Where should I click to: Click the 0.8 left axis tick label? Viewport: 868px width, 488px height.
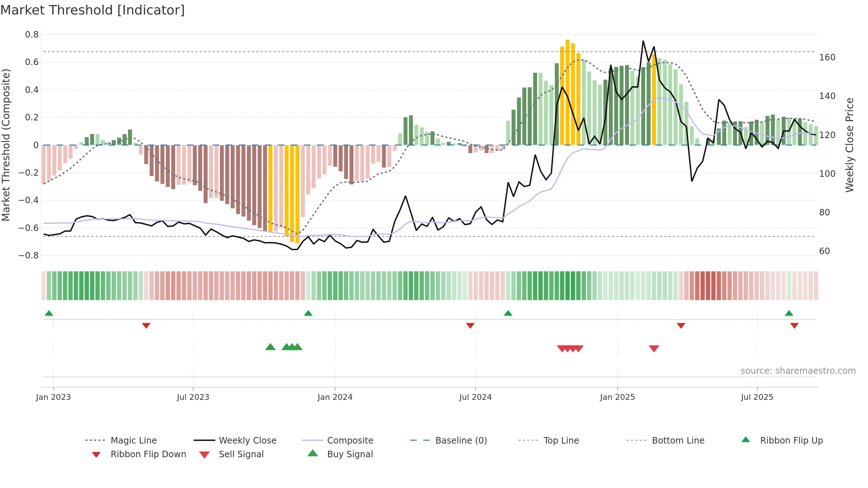(x=32, y=35)
